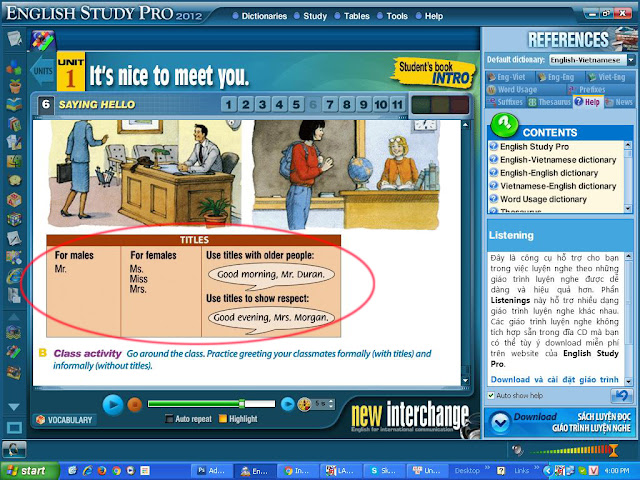Toggle the Auto repeat checkbox
Screen dimensions: 640x480
click(x=169, y=419)
